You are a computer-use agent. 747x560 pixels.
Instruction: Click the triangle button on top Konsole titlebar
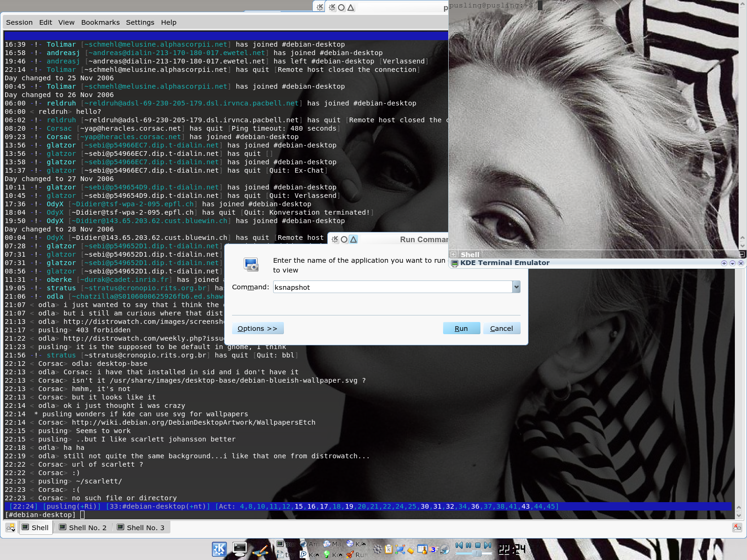(351, 7)
